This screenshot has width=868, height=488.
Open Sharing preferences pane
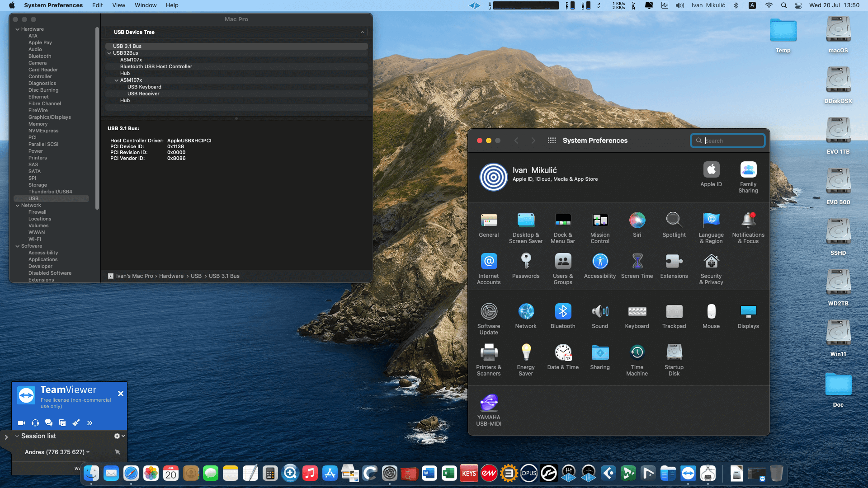point(600,357)
